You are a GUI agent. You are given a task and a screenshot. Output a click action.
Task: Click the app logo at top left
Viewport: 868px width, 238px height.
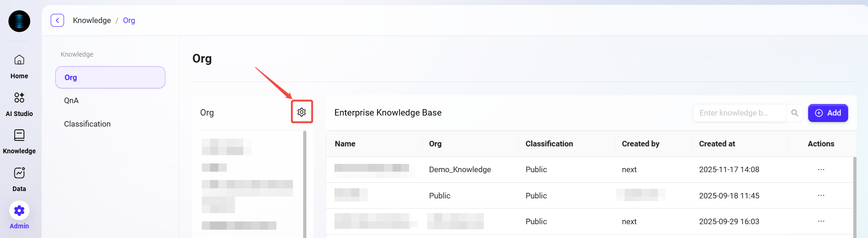[19, 21]
